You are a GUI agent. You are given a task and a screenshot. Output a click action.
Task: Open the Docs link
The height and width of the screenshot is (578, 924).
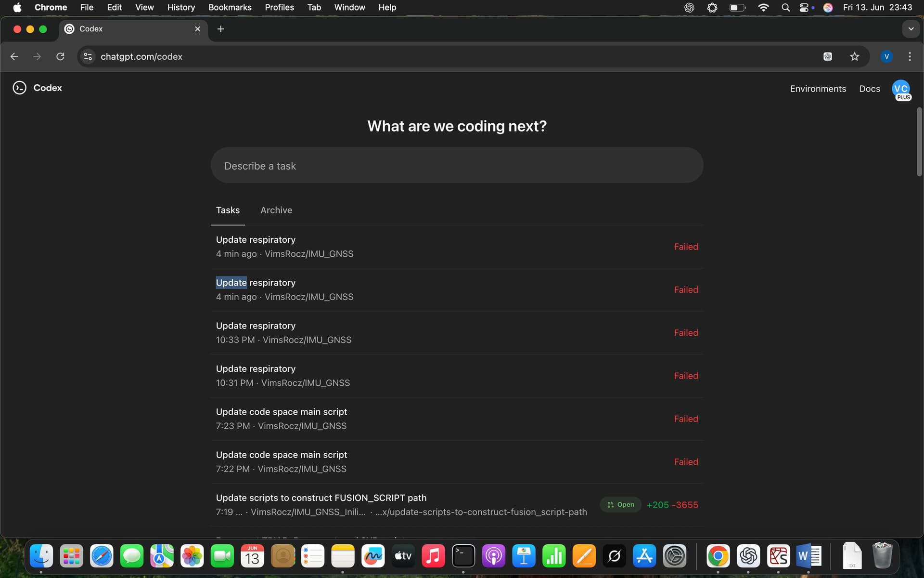coord(869,89)
